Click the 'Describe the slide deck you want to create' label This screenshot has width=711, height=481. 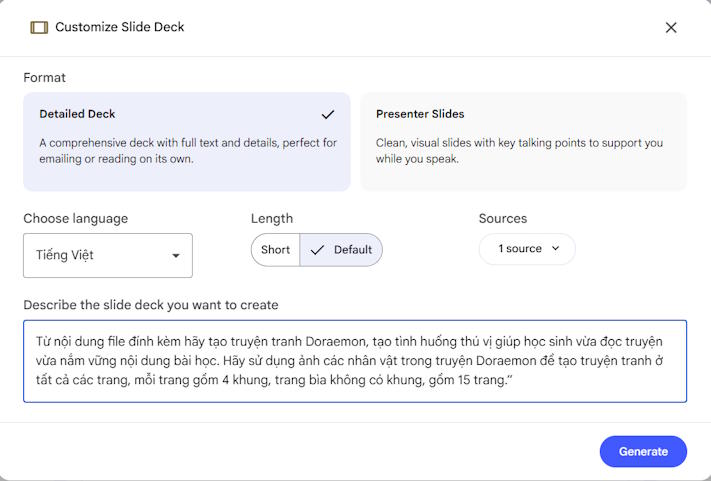pos(151,305)
